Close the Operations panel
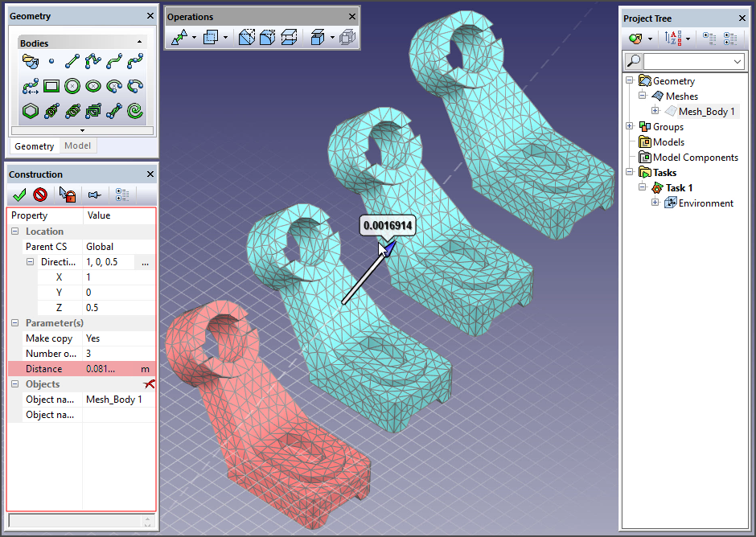The image size is (756, 537). pyautogui.click(x=351, y=17)
